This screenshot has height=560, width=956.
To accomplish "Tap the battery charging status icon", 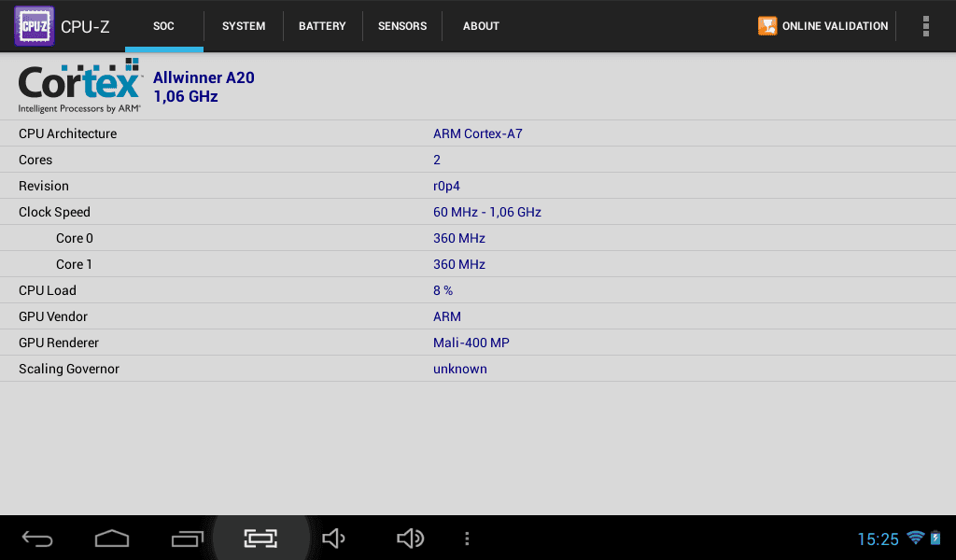I will 935,538.
